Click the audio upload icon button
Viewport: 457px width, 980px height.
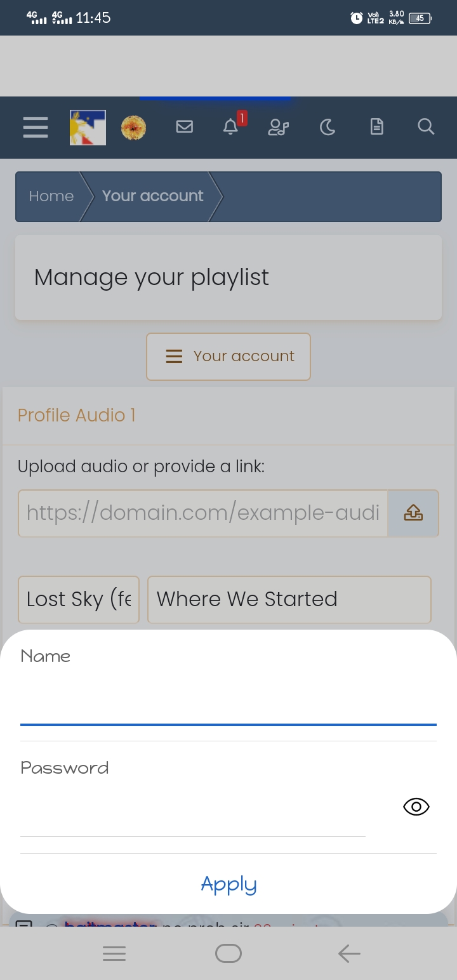click(413, 513)
